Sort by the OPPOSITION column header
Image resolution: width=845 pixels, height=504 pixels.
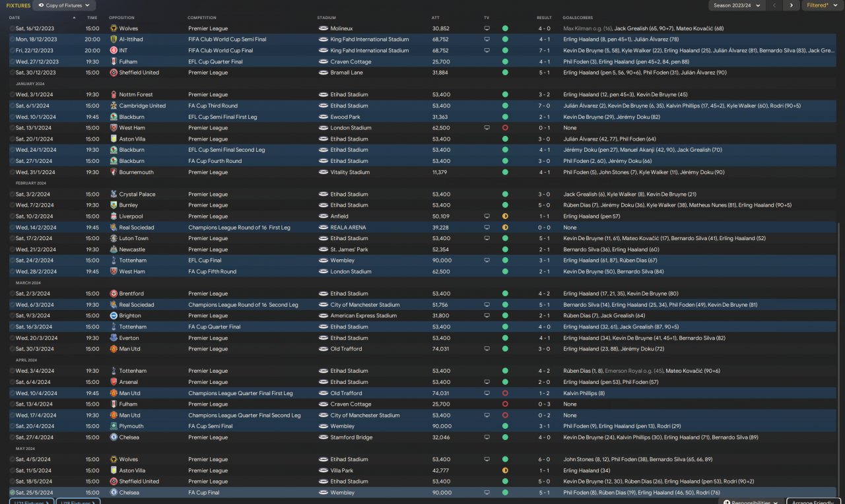121,18
